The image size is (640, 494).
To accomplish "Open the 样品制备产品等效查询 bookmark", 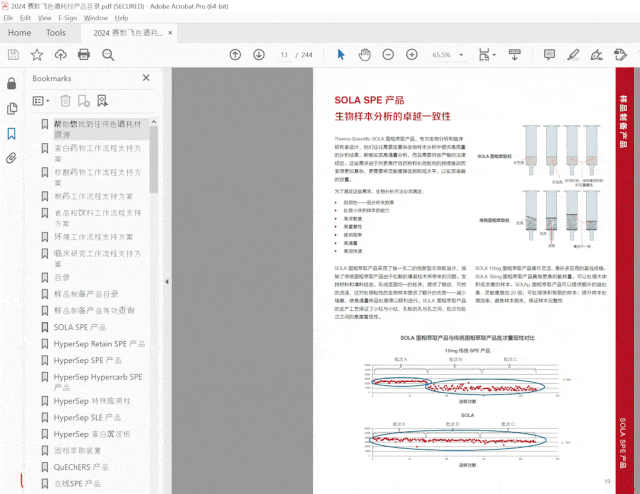I will pos(94,310).
